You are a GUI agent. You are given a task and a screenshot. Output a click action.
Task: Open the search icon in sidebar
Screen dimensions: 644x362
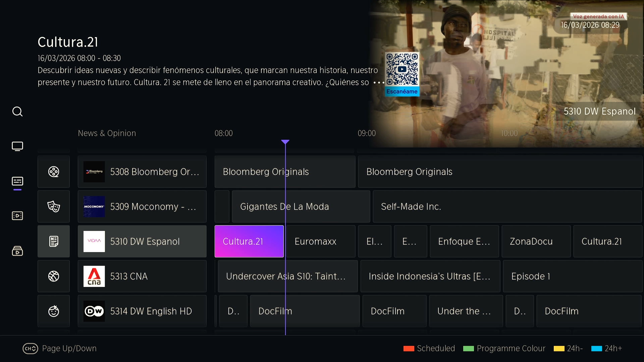point(17,111)
